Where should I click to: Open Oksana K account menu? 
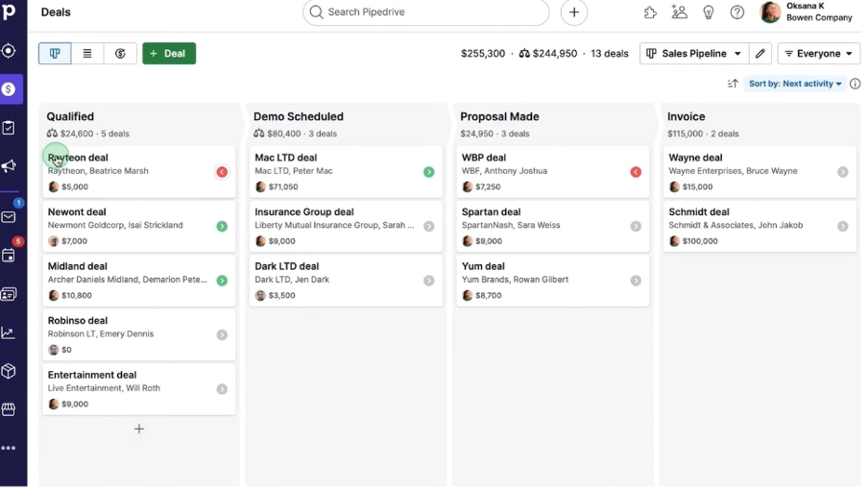click(x=806, y=12)
